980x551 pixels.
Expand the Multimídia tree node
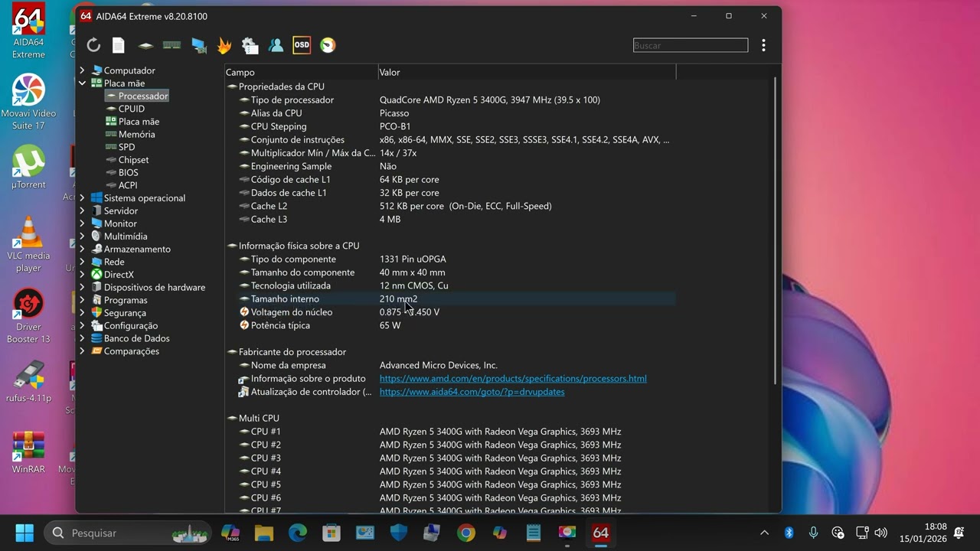[82, 236]
